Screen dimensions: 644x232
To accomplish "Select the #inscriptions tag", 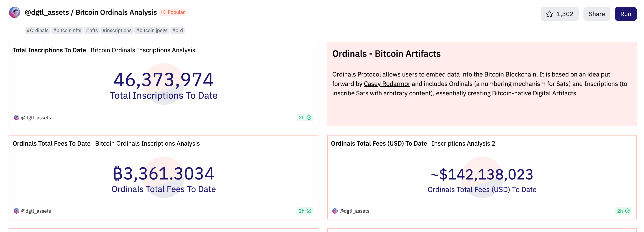I will 117,30.
